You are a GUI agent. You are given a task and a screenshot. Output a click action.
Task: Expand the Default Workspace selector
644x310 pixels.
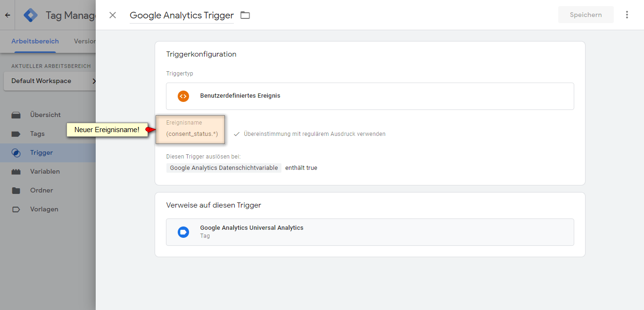click(x=50, y=81)
